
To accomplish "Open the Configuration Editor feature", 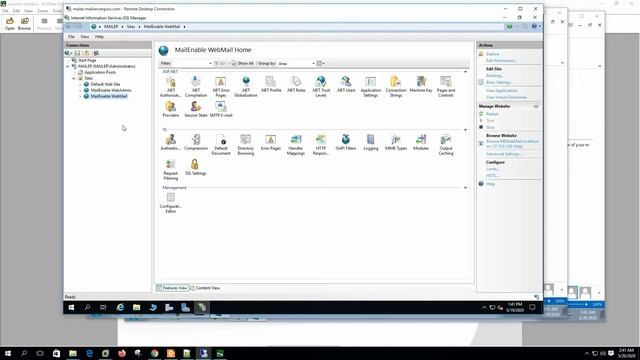I will (x=171, y=202).
